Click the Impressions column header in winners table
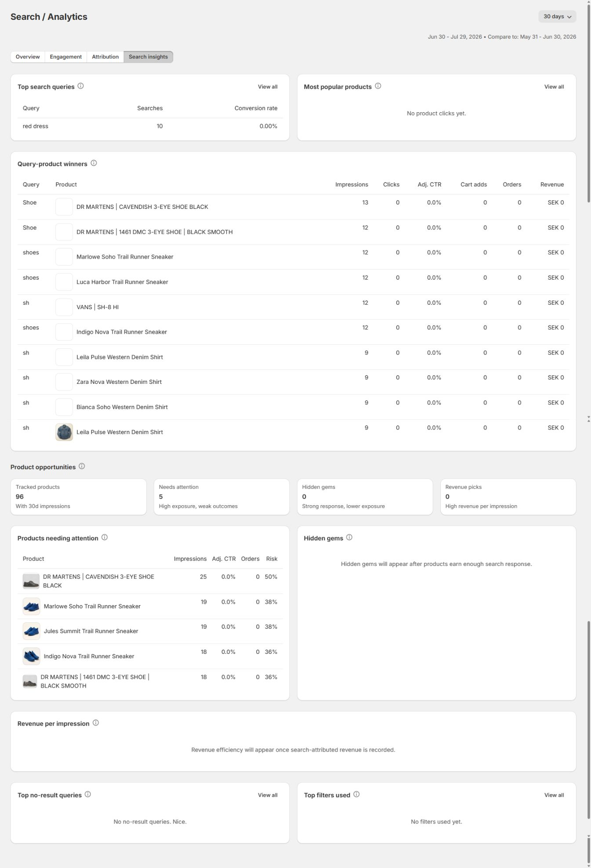 point(352,185)
